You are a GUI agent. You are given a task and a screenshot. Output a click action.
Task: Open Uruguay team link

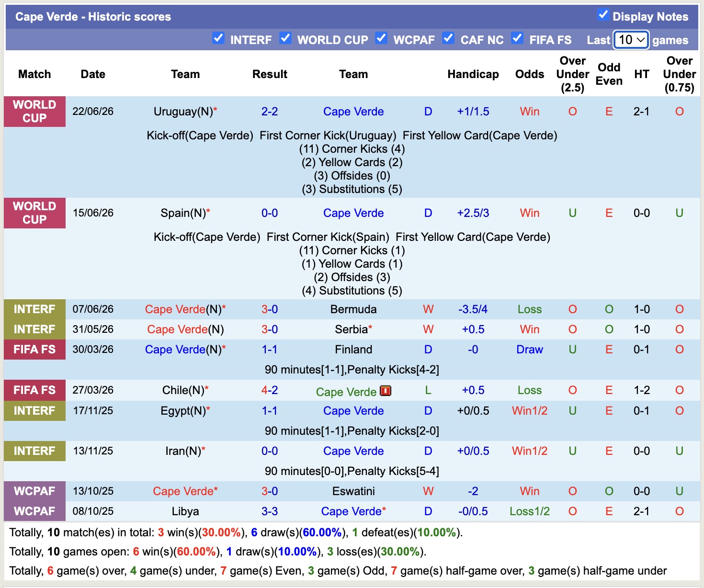tap(183, 112)
